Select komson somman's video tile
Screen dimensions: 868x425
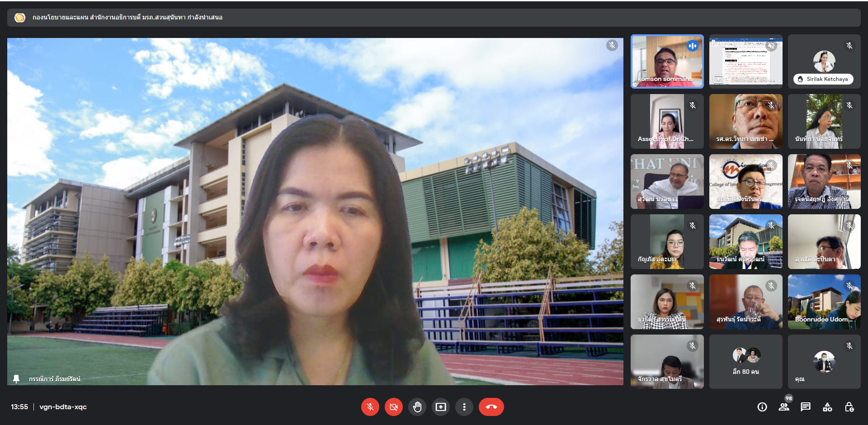click(x=667, y=61)
